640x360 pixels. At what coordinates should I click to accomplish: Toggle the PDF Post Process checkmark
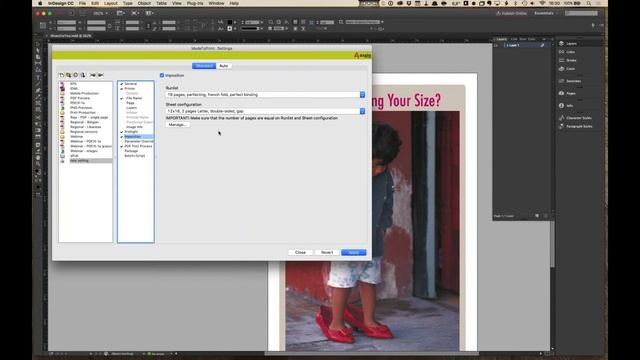tap(122, 146)
